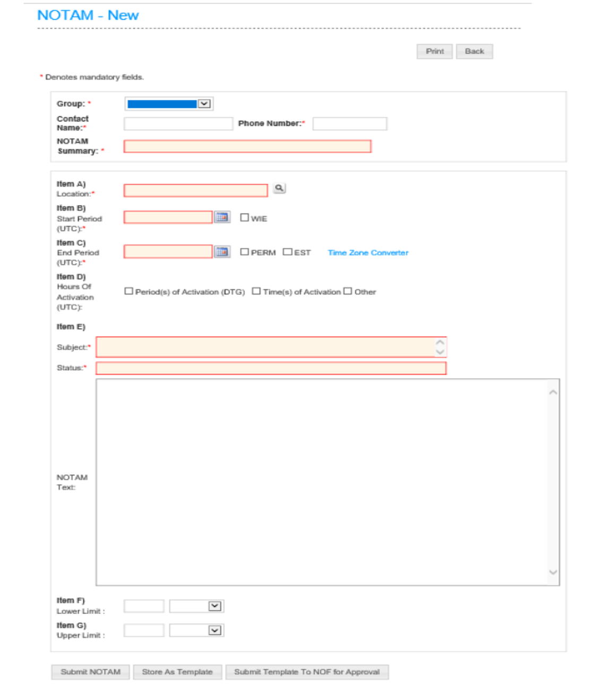Click NOTAM Text scroll down arrow
The image size is (605, 700).
[553, 572]
